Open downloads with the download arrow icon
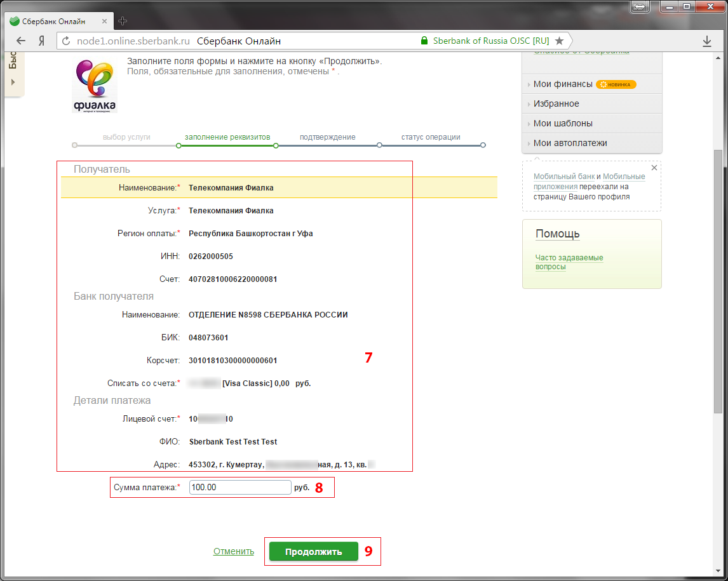 pyautogui.click(x=706, y=41)
